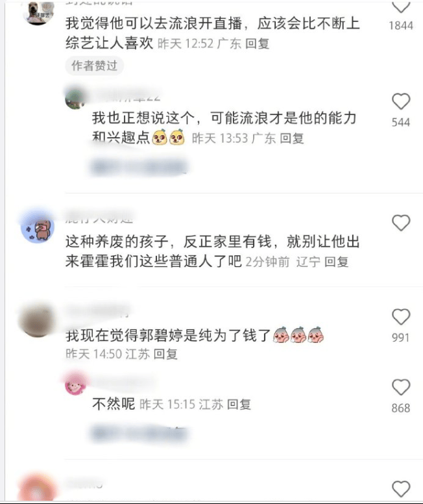The image size is (423, 504).
Task: Reply to the 不然呢 comment
Action: tap(239, 404)
